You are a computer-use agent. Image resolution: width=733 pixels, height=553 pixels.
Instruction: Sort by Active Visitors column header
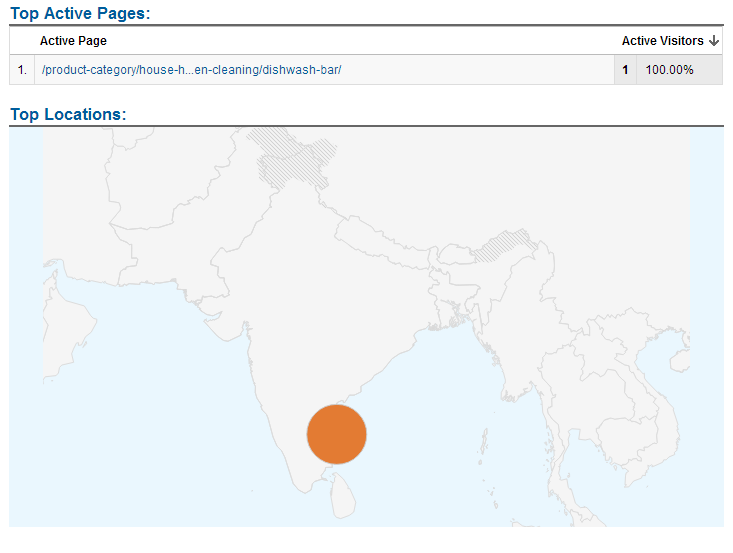[662, 41]
